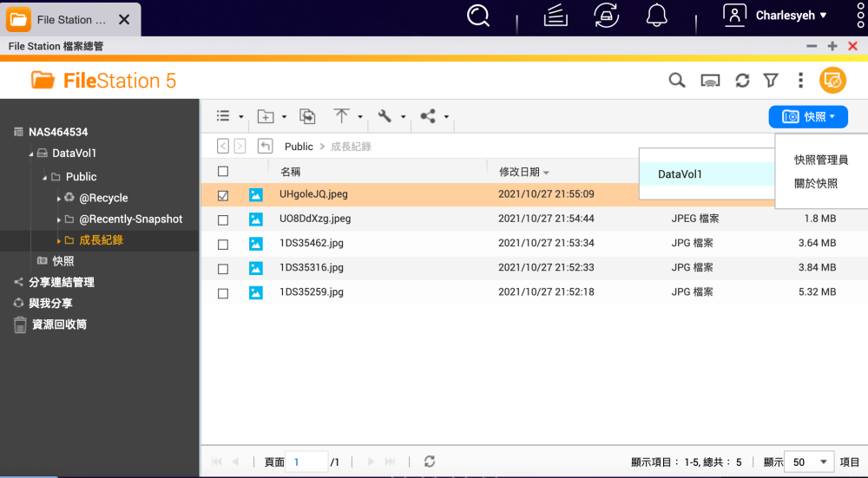Uncheck the UHgoleJQ.jpeg file checkbox

(223, 195)
